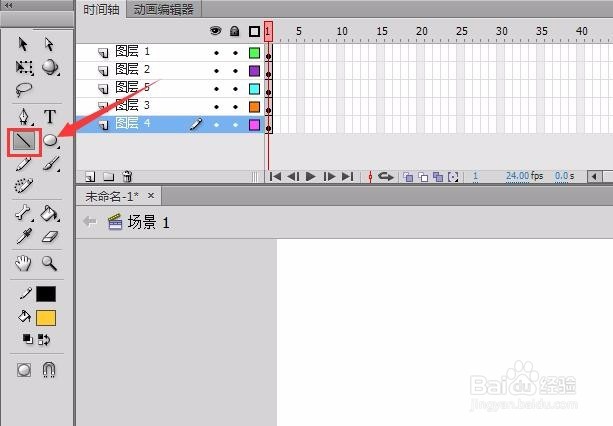Switch to the 时间轴 tab
This screenshot has width=613, height=426.
[x=101, y=9]
